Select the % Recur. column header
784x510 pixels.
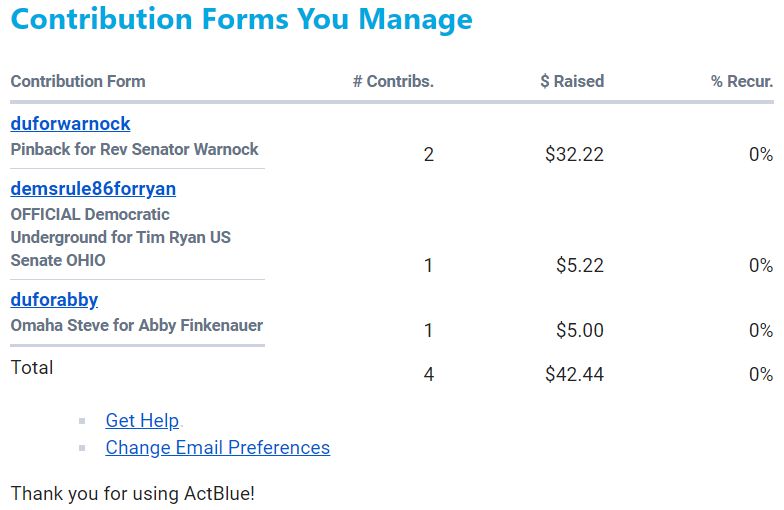[x=742, y=82]
